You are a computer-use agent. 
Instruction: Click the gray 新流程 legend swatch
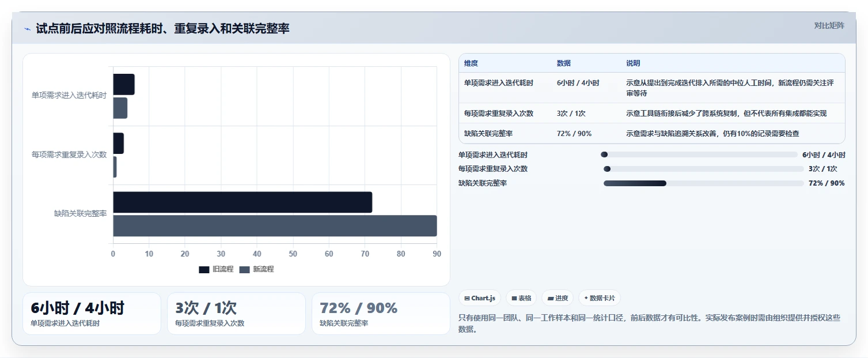[x=244, y=270]
